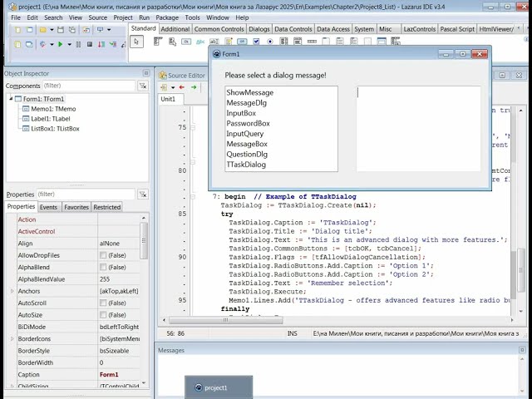Pick the TActionList component from palette

(x=396, y=42)
